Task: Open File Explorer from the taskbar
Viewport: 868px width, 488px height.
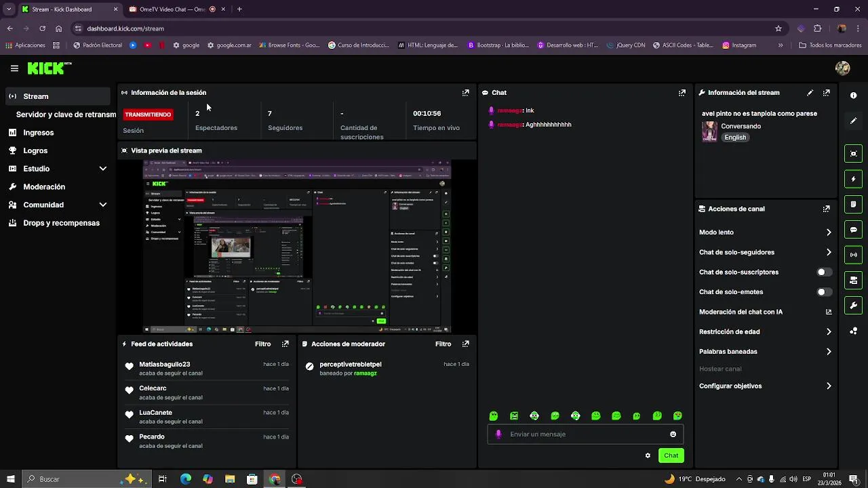Action: pyautogui.click(x=230, y=479)
